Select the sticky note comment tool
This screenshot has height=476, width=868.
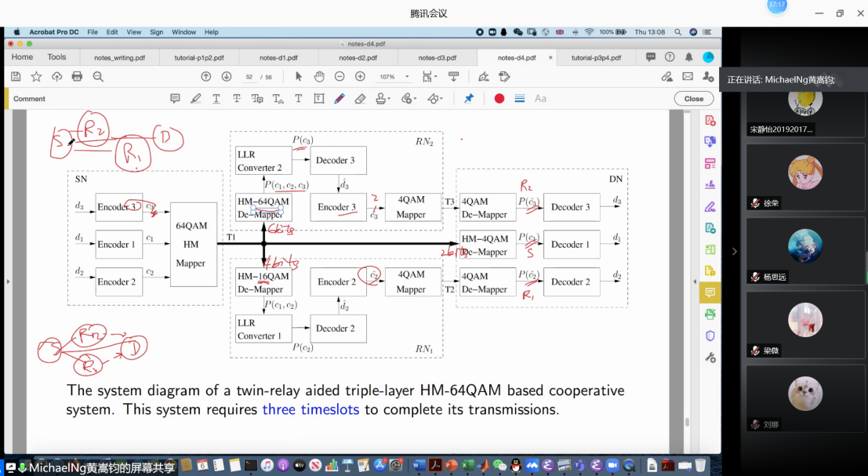tap(175, 99)
